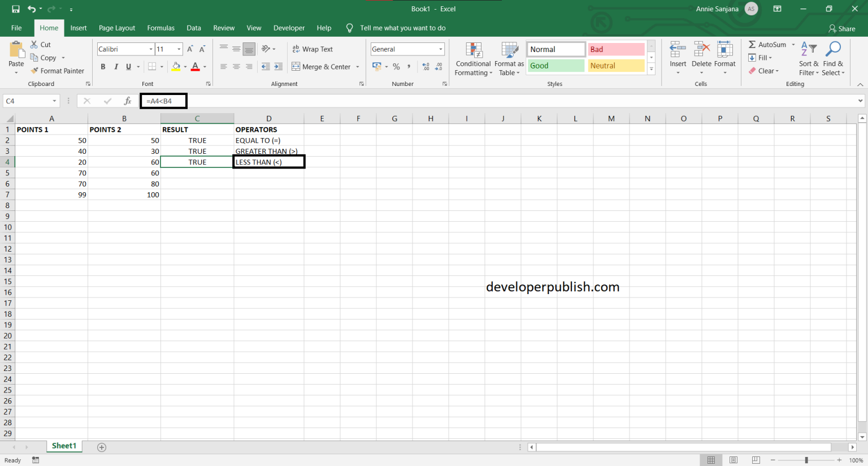The height and width of the screenshot is (466, 868).
Task: Switch to the Developer tab
Action: tap(289, 28)
